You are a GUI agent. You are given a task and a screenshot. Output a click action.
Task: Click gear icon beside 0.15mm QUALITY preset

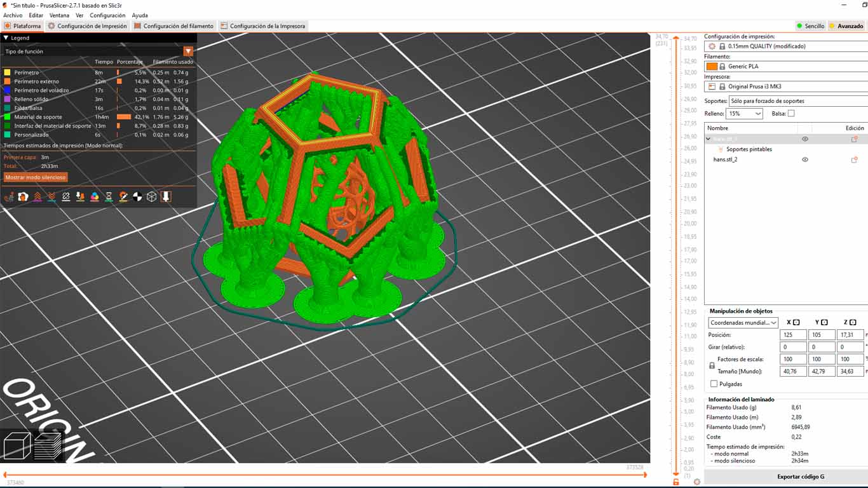(712, 46)
